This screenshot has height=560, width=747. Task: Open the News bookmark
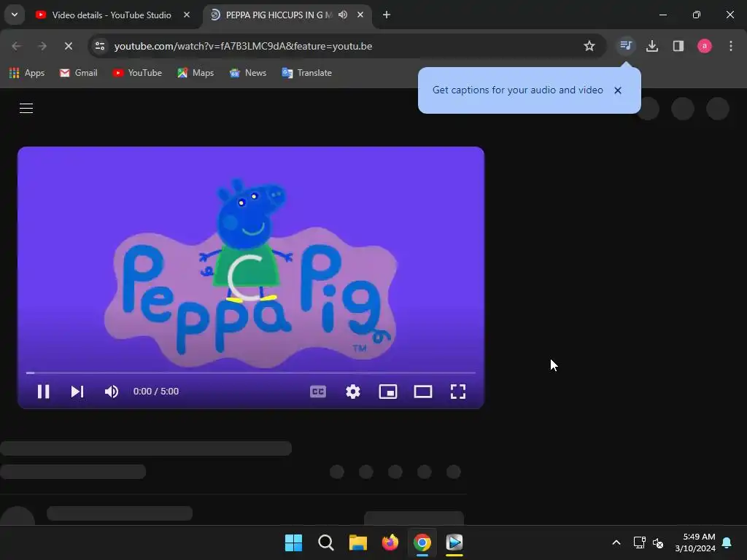tap(248, 73)
